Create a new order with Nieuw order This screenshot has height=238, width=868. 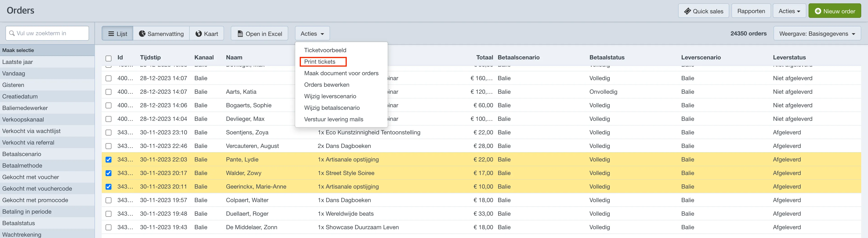[835, 11]
